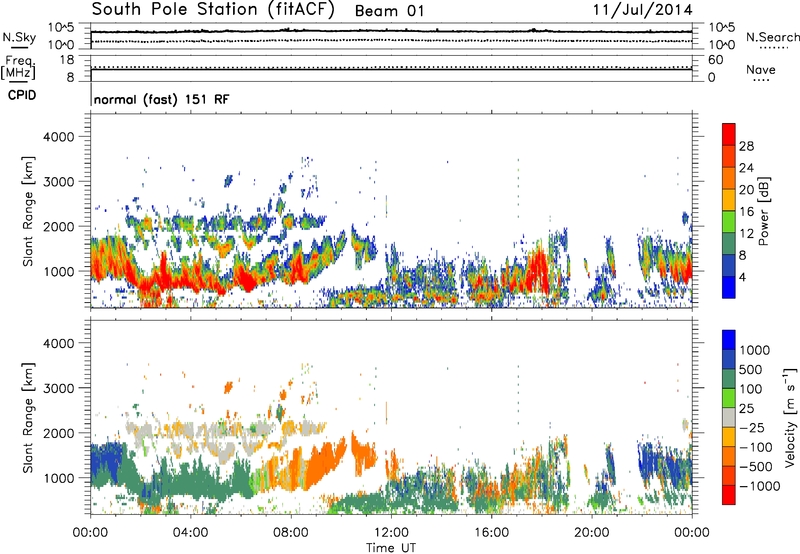800x554 pixels.
Task: Click the '16:00' time axis label
Action: tap(491, 533)
